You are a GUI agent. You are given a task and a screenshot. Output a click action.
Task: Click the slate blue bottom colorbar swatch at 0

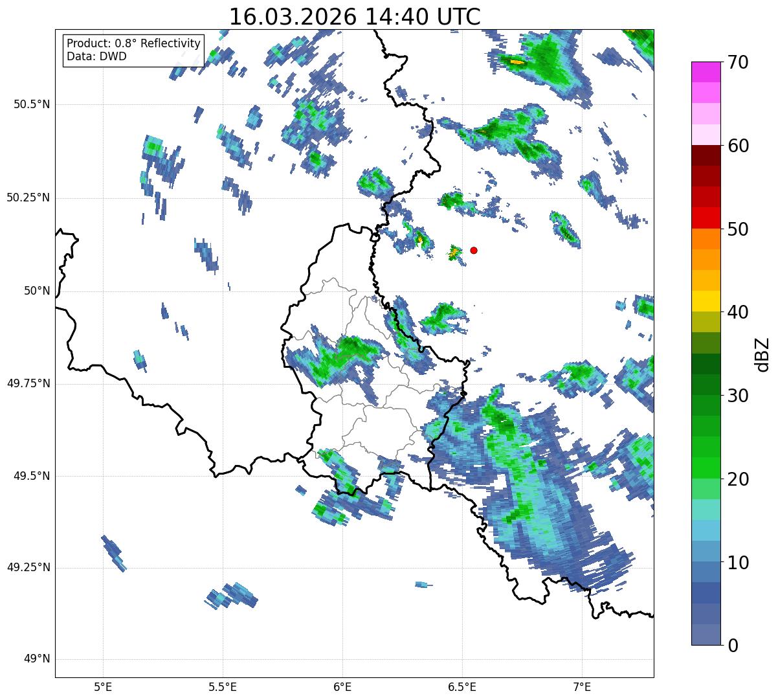(706, 635)
